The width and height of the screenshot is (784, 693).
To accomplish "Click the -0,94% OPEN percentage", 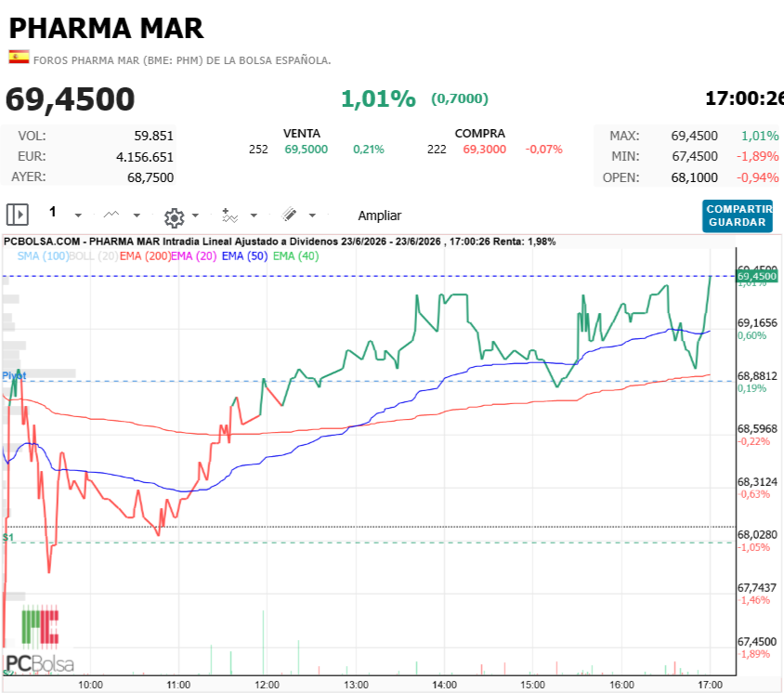I will 757,177.
